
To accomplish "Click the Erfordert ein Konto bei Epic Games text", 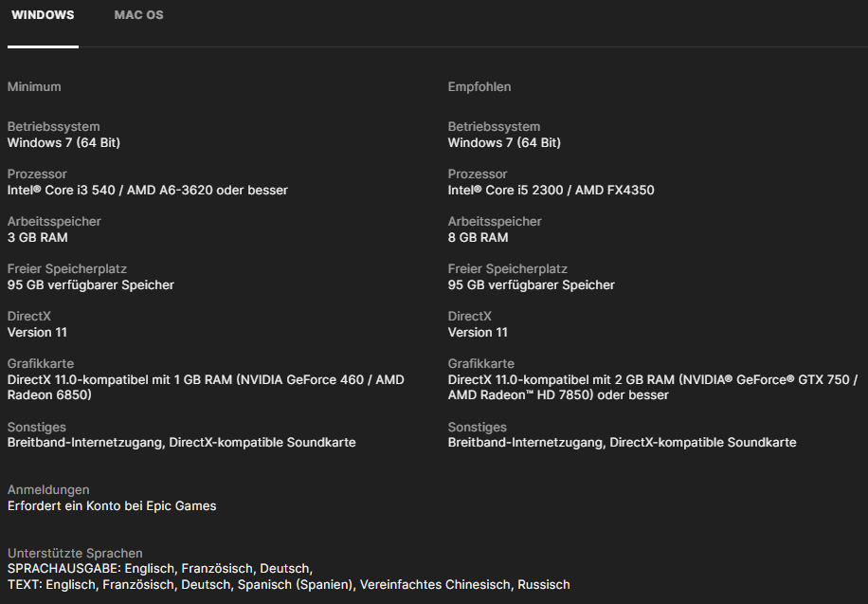I will [x=112, y=505].
